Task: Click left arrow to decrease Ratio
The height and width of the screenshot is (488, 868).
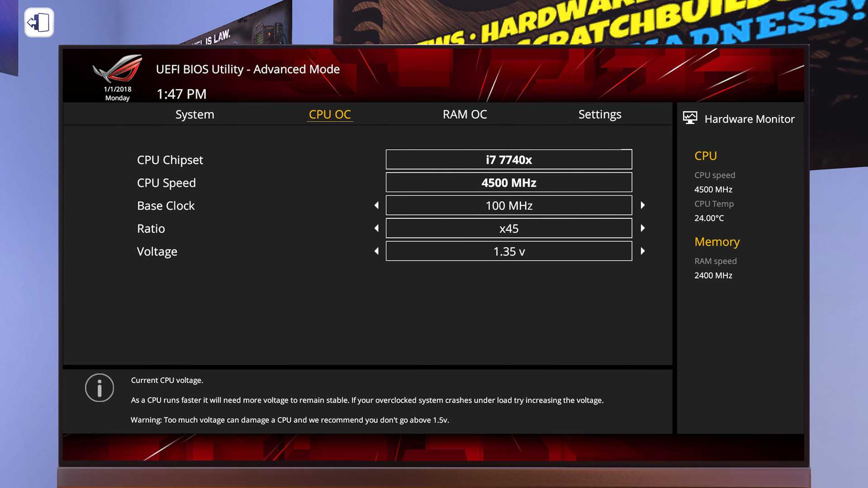Action: pos(376,228)
